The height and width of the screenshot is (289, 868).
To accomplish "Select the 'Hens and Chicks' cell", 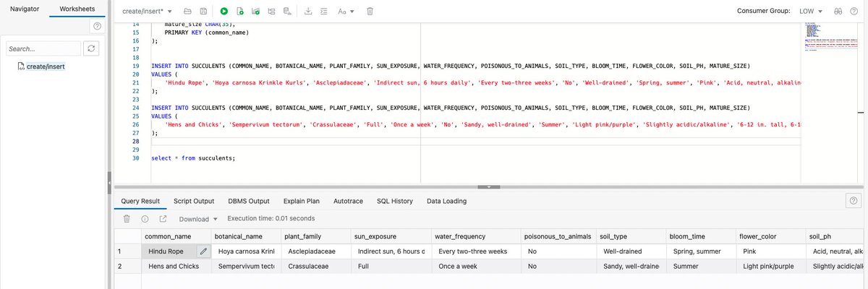I will (175, 267).
